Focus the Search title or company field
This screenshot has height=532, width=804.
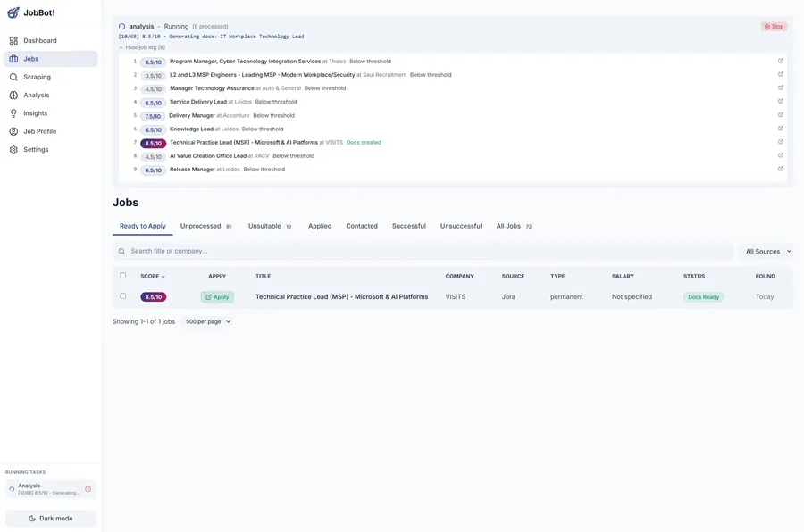click(x=423, y=251)
